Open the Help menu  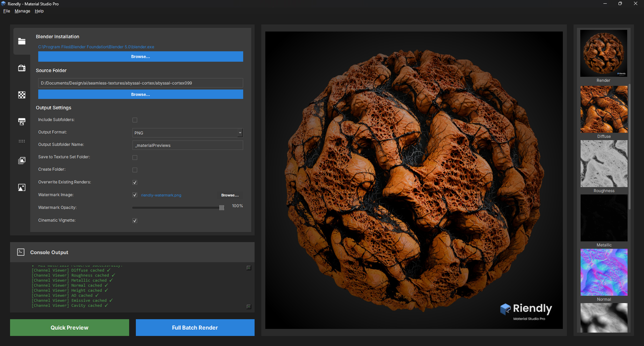pyautogui.click(x=39, y=11)
